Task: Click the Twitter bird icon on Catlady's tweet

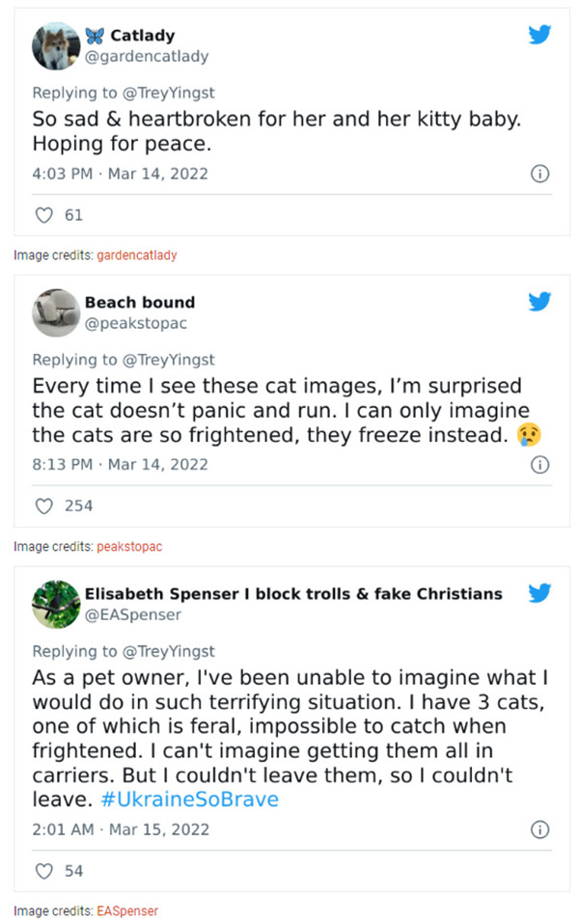Action: point(540,36)
